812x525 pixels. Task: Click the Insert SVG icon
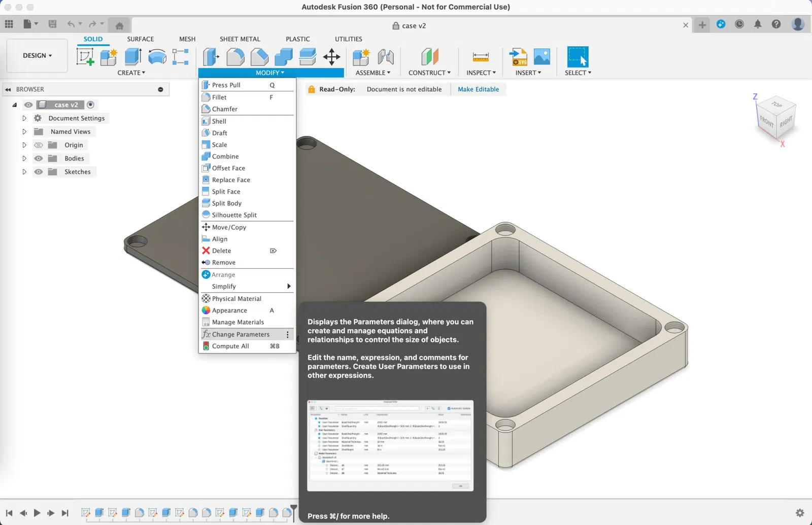point(518,57)
